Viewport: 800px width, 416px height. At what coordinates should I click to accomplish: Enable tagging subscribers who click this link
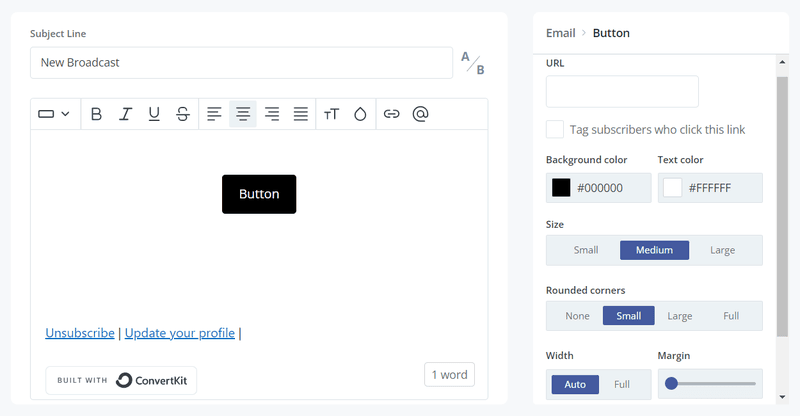click(555, 129)
